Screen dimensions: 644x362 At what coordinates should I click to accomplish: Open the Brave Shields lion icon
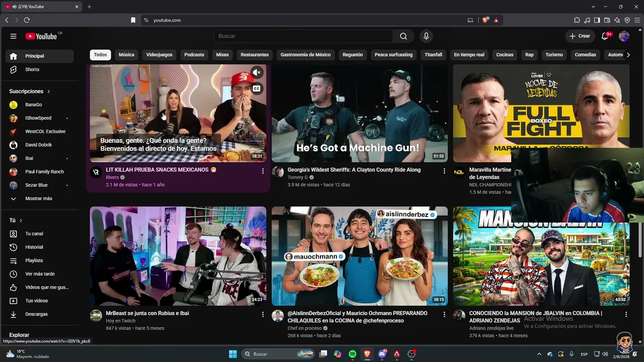pos(485,20)
